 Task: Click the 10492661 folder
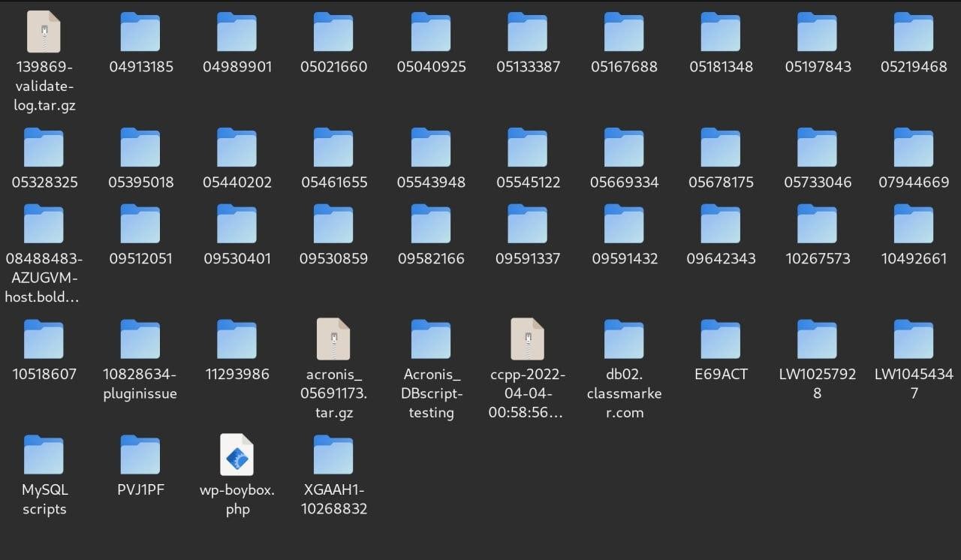(914, 224)
